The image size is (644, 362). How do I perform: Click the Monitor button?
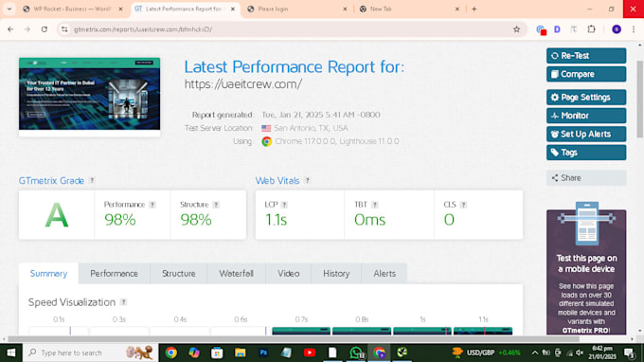[586, 116]
